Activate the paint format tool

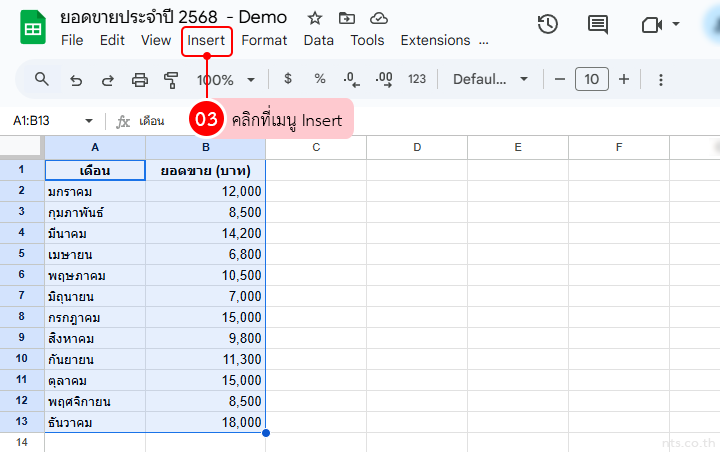click(x=171, y=79)
